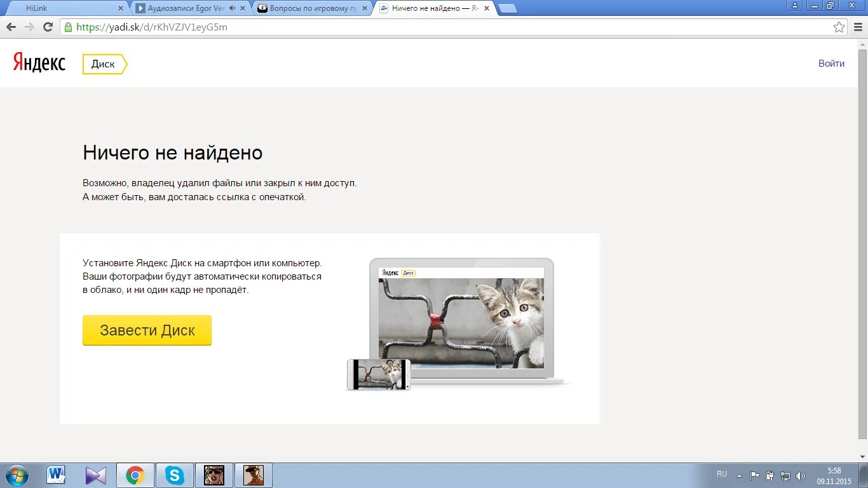Bookmark this page with the star icon
Viewport: 868px width, 488px height.
tap(839, 27)
